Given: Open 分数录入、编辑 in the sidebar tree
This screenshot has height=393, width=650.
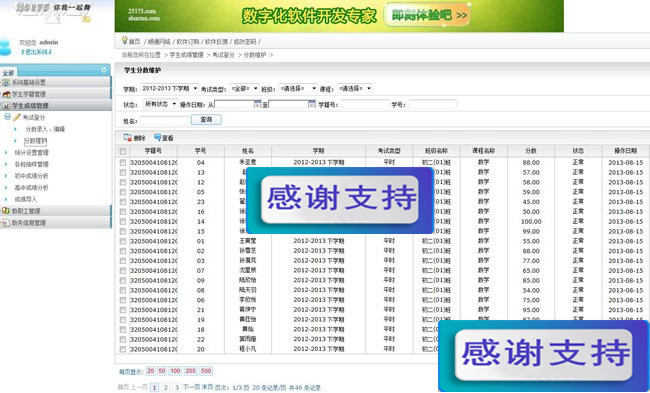Looking at the screenshot, I should pyautogui.click(x=45, y=129).
